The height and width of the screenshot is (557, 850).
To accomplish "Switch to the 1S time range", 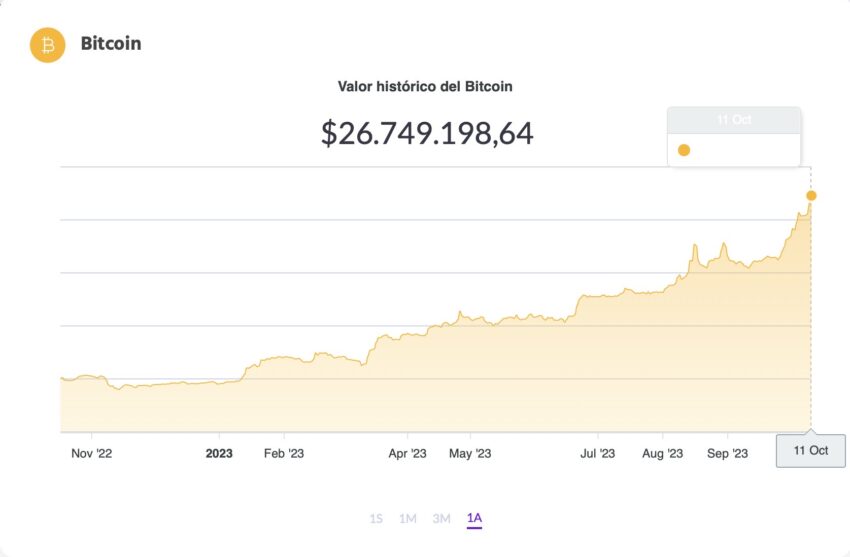I will coord(376,518).
